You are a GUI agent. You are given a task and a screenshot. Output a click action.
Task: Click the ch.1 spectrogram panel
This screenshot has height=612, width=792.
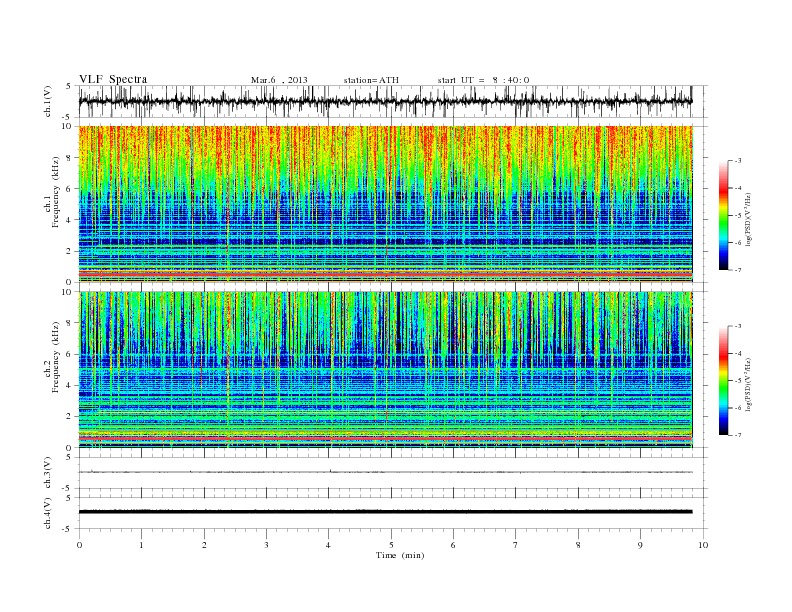(x=385, y=204)
